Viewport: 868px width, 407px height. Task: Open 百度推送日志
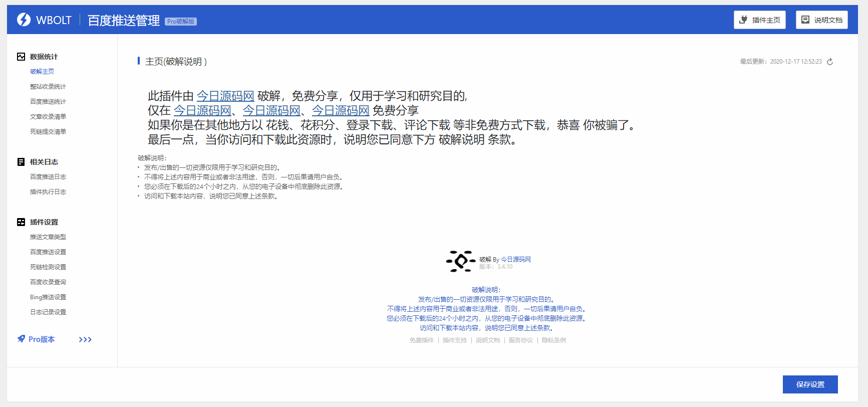(x=48, y=177)
